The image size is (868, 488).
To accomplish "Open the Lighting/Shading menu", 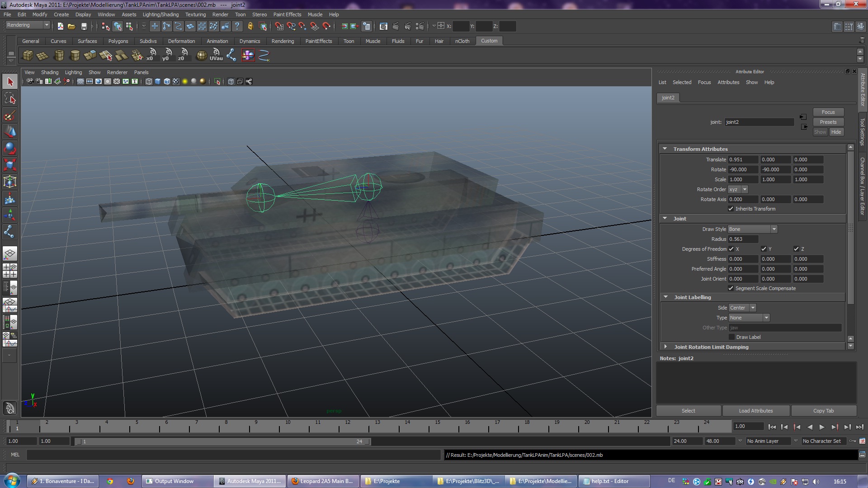I will (160, 14).
